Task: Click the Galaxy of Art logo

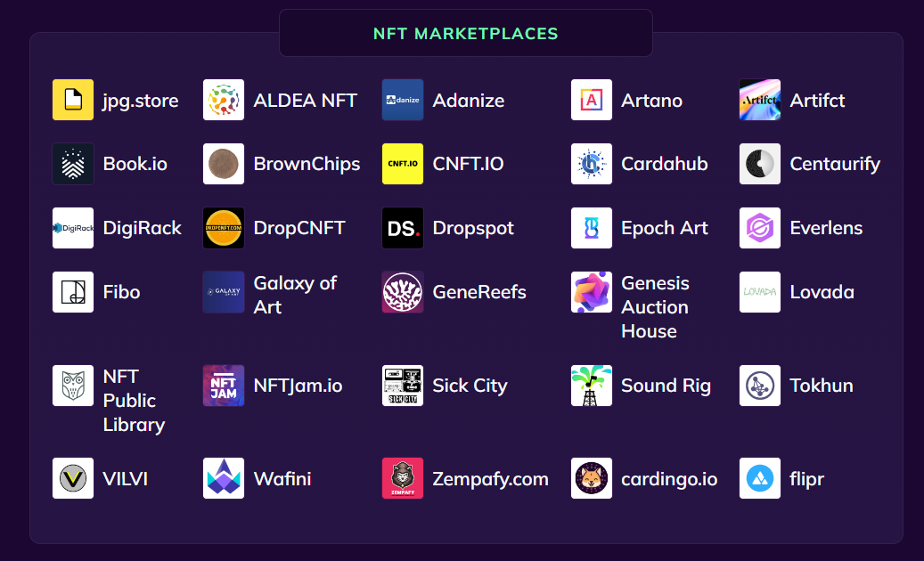Action: tap(224, 293)
